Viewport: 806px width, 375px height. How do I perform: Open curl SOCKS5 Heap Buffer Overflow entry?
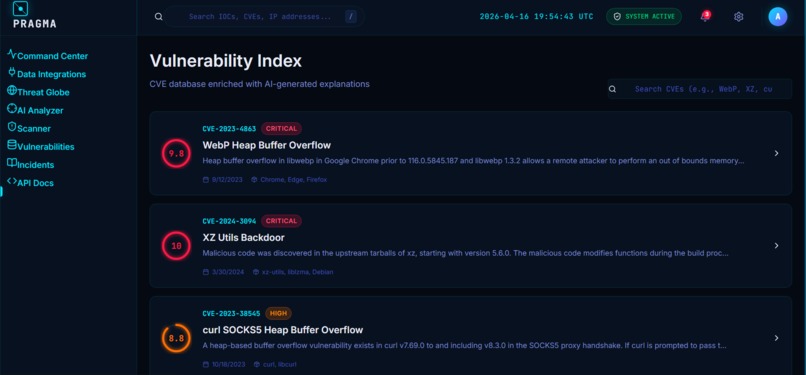(283, 330)
